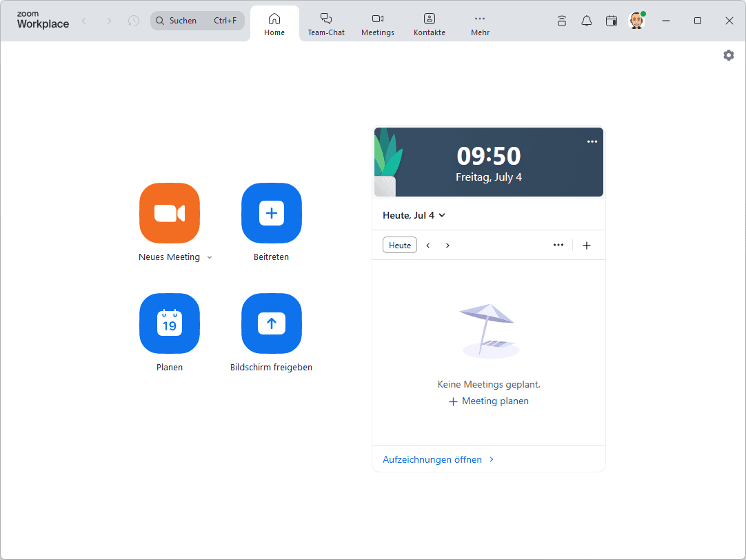Add an event with the plus icon
Screen dimensions: 746x560
coord(587,246)
